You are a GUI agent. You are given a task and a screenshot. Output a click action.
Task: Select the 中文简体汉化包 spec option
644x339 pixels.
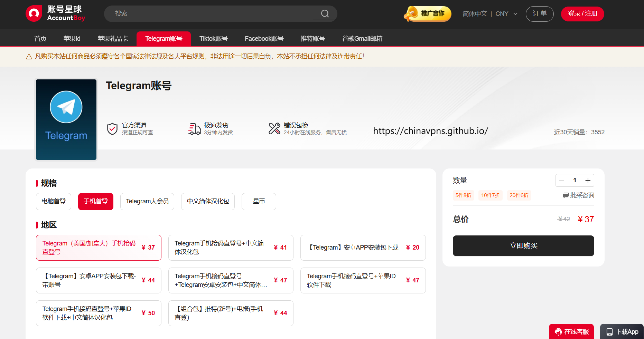(x=208, y=202)
